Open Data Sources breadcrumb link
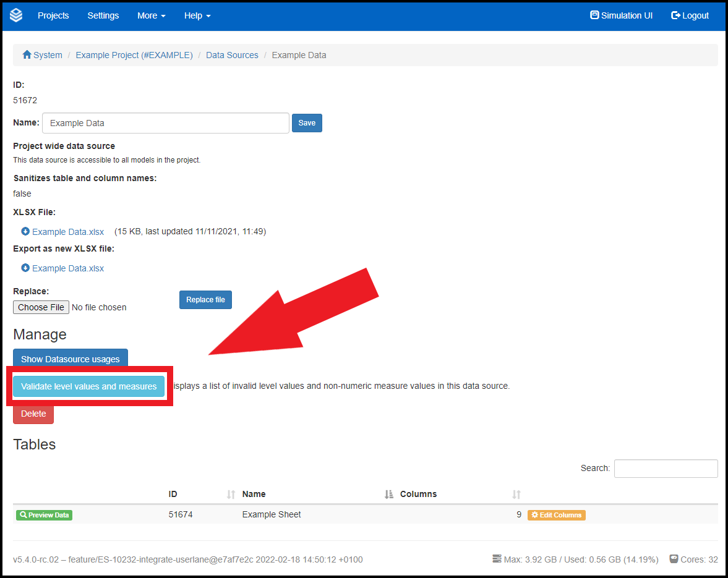The width and height of the screenshot is (728, 578). (232, 55)
